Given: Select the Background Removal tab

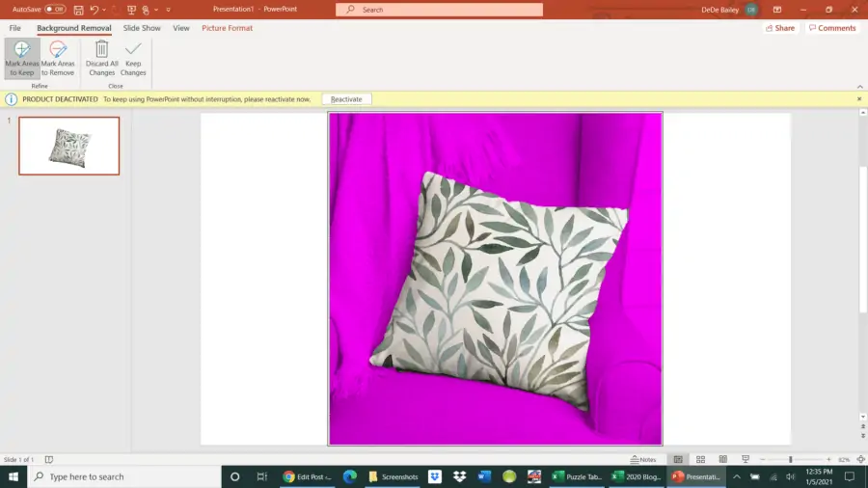Looking at the screenshot, I should point(74,28).
